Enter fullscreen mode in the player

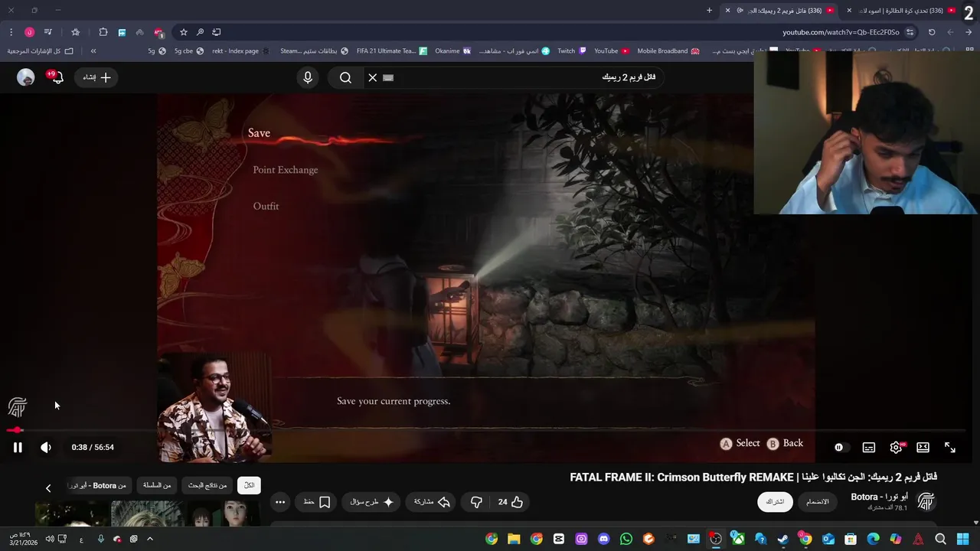point(950,447)
